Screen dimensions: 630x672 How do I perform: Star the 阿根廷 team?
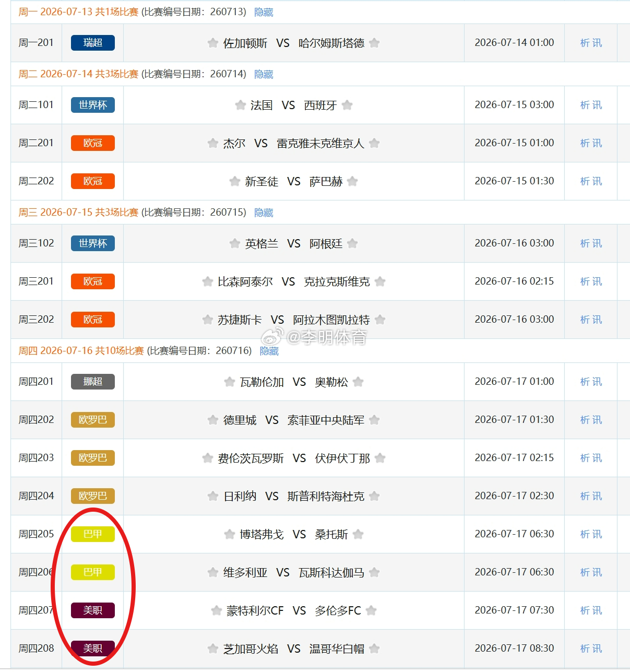coord(352,243)
